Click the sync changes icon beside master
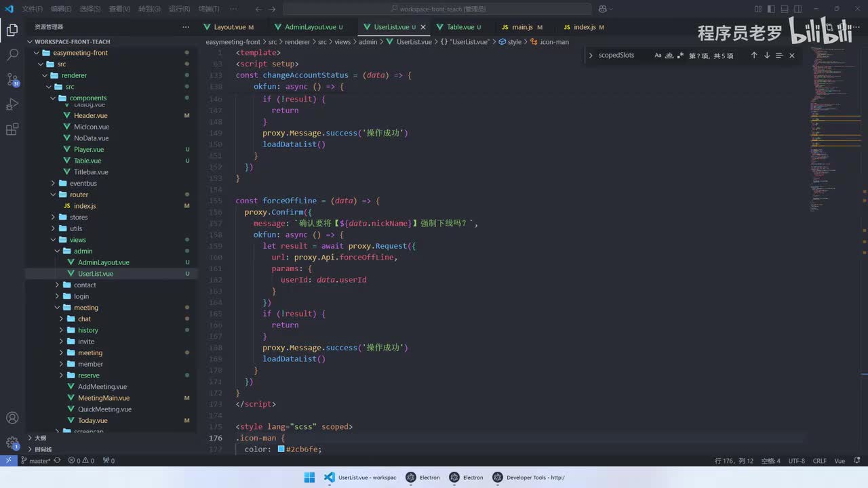Screen dimensions: 868x488 pyautogui.click(x=57, y=461)
